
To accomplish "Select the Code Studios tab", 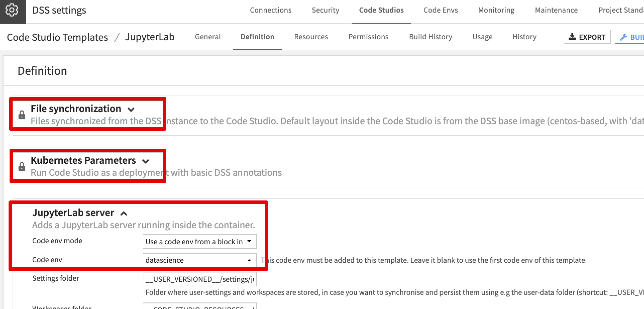I will 381,10.
